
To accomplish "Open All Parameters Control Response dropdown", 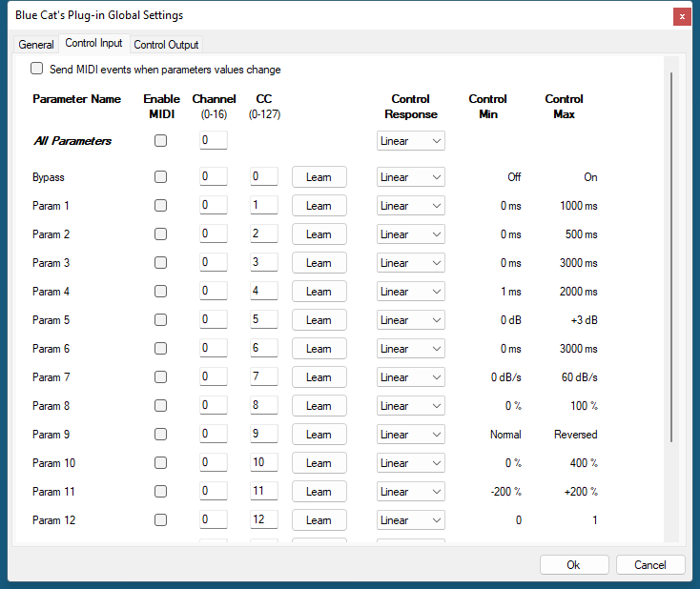I will click(411, 141).
